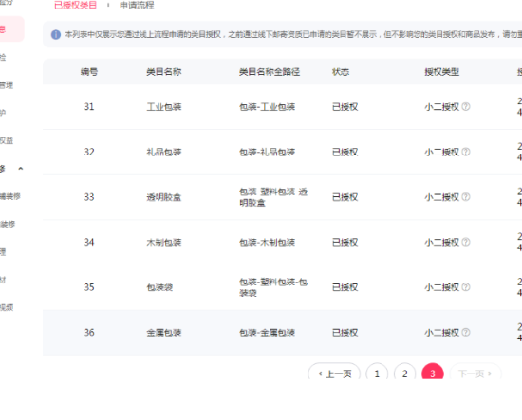The width and height of the screenshot is (522, 420).
Task: Click help icon beside 小二授权 in row 32
Action: (466, 152)
